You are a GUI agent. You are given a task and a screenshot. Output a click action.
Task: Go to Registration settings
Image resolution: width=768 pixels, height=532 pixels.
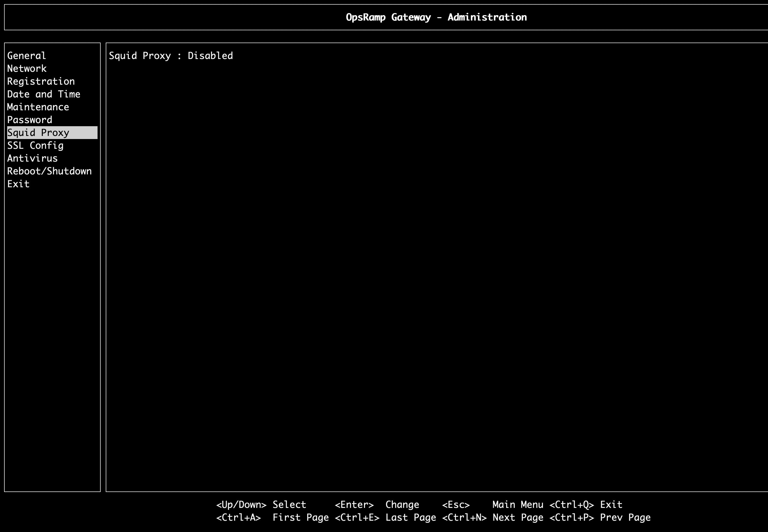(x=41, y=81)
